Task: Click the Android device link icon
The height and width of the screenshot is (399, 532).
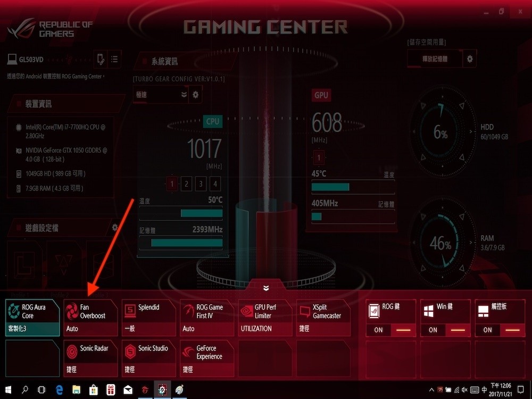Action: click(101, 60)
